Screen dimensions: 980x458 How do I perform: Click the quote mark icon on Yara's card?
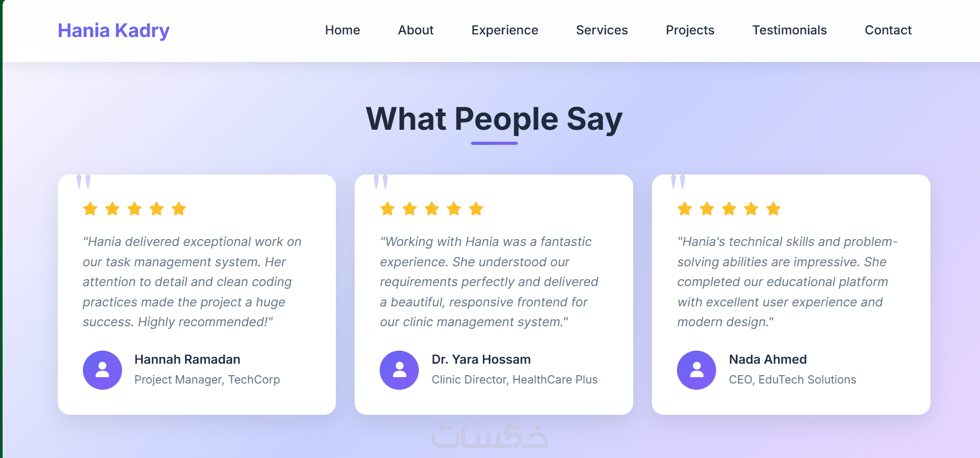coord(381,181)
